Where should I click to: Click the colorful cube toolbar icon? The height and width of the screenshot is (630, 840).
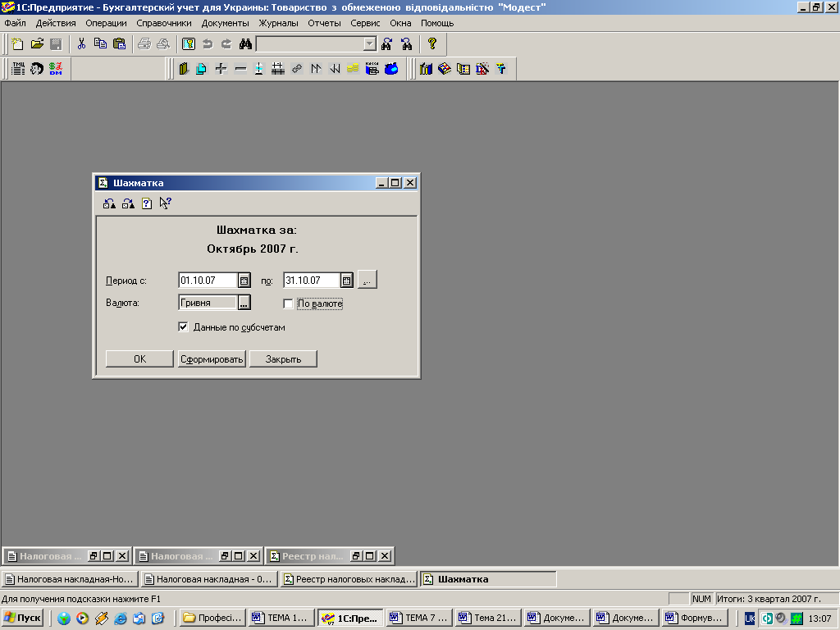[444, 69]
